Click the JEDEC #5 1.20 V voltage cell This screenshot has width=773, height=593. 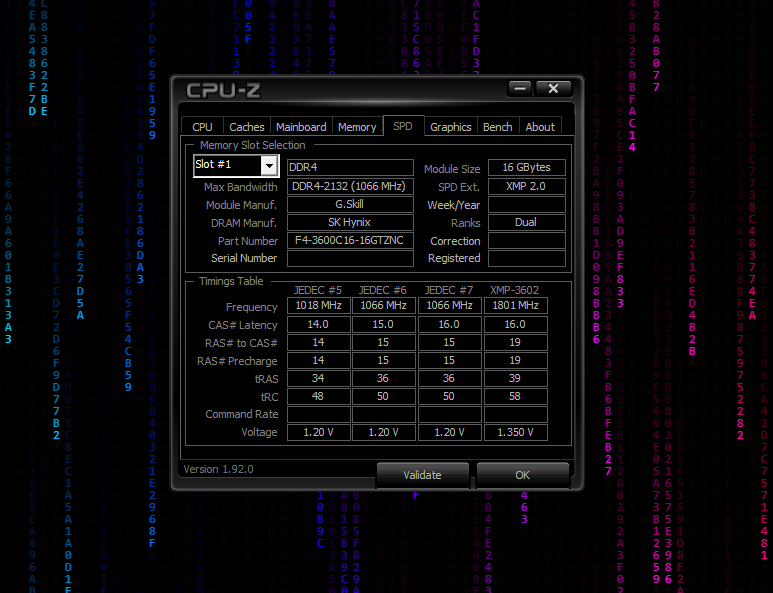pyautogui.click(x=318, y=432)
